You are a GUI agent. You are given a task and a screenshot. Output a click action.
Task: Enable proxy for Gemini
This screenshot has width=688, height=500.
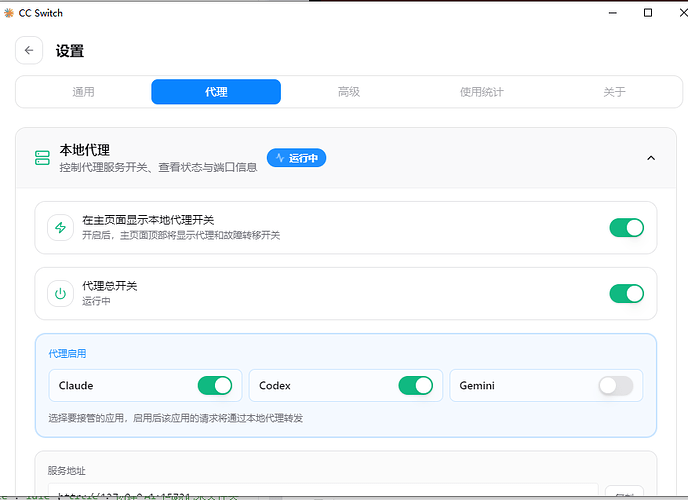(616, 386)
